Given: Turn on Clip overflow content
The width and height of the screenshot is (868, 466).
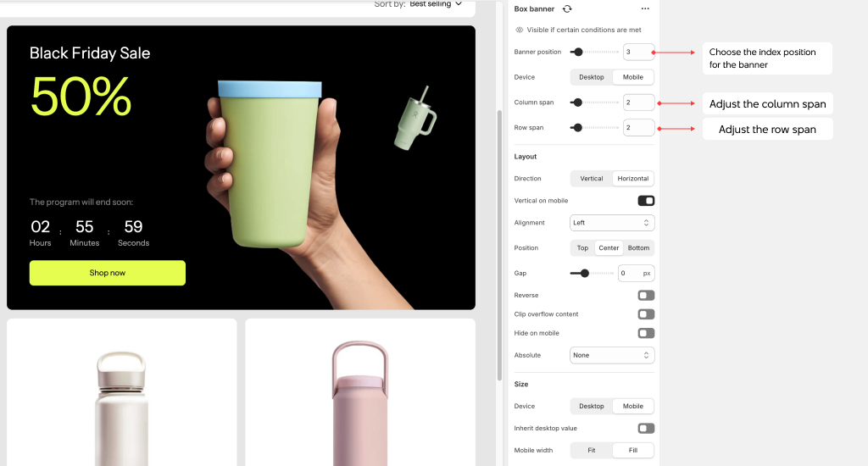Looking at the screenshot, I should click(x=646, y=314).
